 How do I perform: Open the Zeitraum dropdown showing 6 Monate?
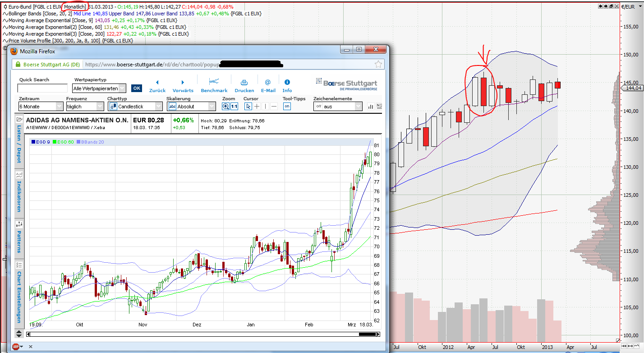coord(41,107)
